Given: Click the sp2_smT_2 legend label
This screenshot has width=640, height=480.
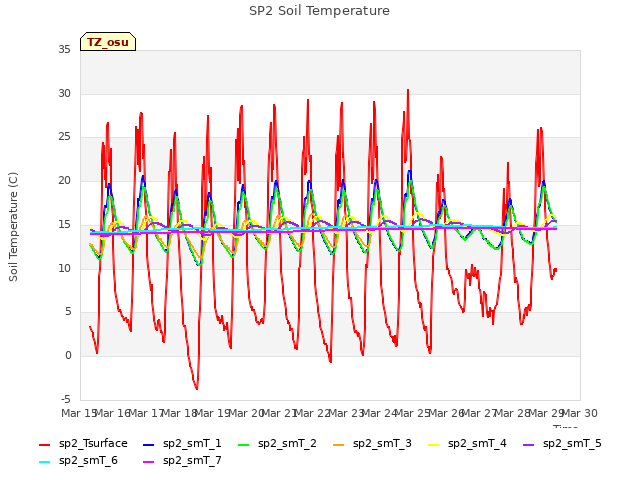Looking at the screenshot, I should (287, 443).
